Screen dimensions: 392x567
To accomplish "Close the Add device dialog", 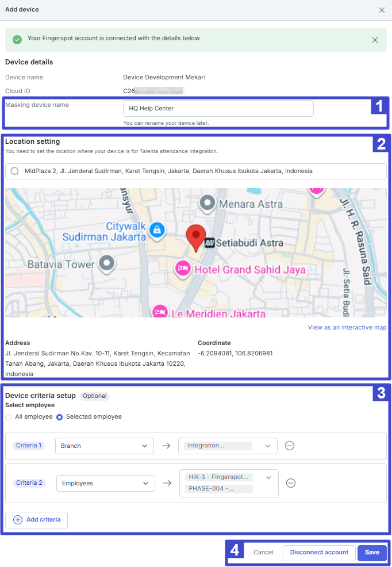I will pyautogui.click(x=382, y=10).
